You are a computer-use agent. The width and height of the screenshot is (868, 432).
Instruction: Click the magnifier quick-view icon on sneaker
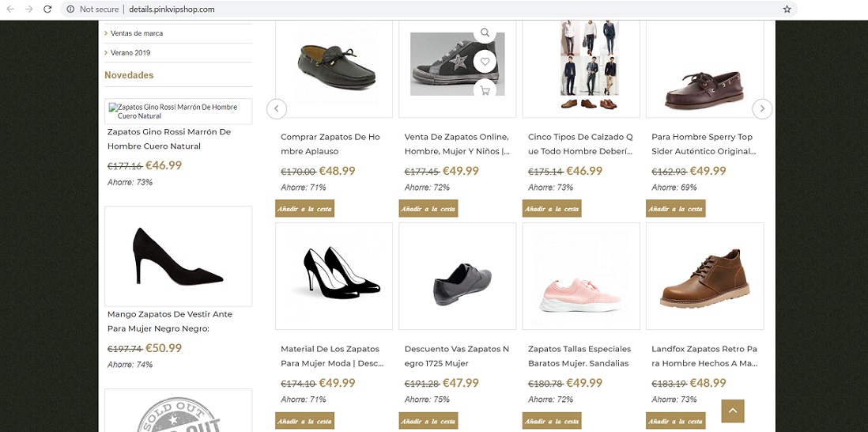[485, 32]
